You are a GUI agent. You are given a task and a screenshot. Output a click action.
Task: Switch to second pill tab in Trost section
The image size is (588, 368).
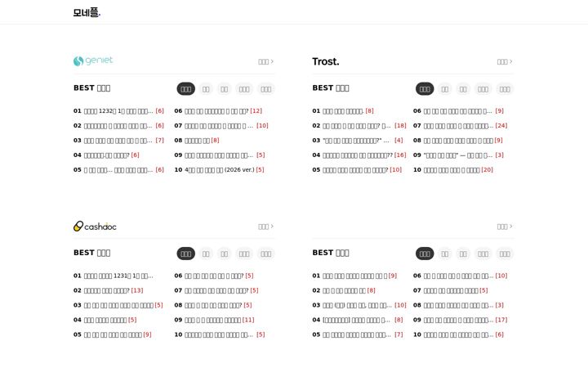pyautogui.click(x=445, y=89)
